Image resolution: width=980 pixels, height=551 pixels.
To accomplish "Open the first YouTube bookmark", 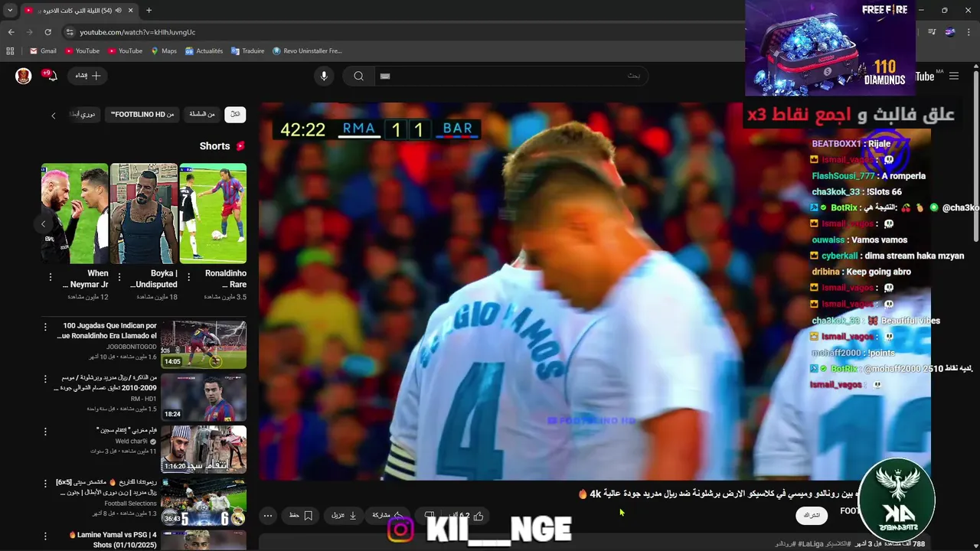I will (82, 51).
